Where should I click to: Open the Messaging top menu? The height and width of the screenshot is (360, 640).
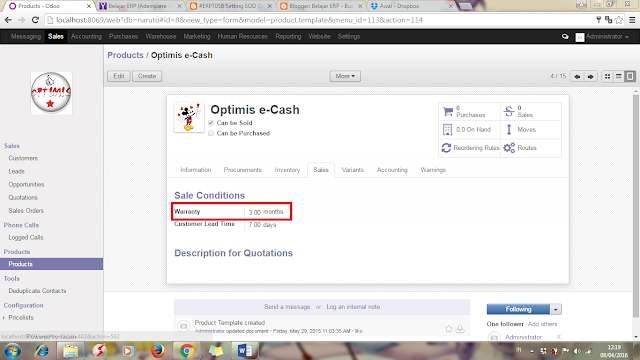pos(26,37)
